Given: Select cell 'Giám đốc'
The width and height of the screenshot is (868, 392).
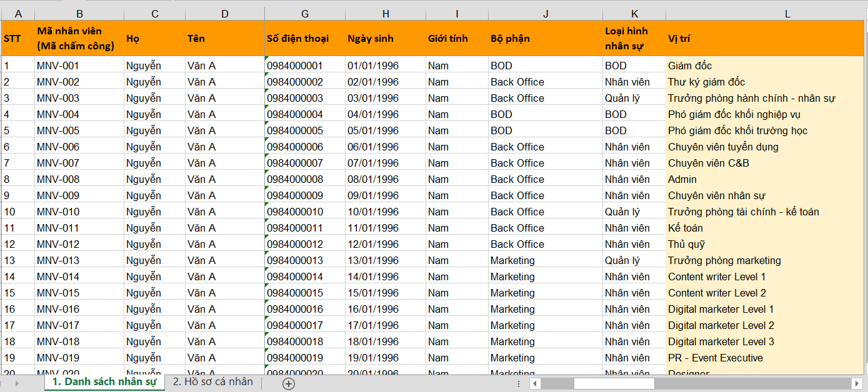Looking at the screenshot, I should point(765,66).
